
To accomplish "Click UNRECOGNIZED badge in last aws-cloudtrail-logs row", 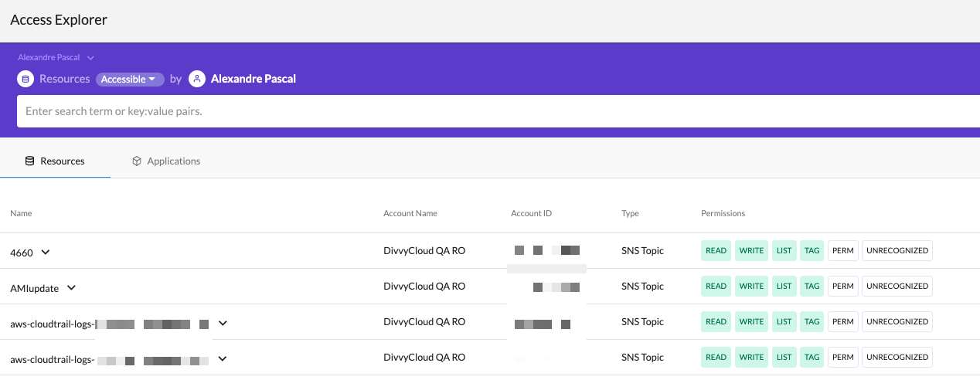I will click(x=897, y=358).
